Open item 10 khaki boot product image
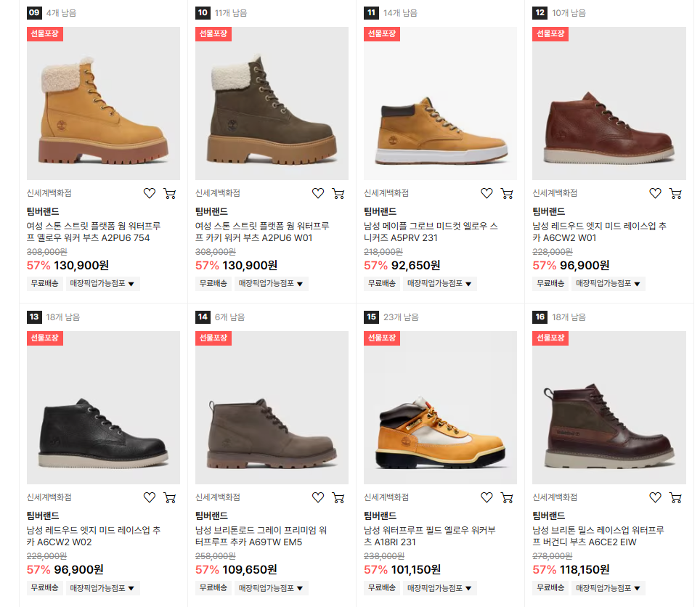The width and height of the screenshot is (700, 607). coord(272,103)
